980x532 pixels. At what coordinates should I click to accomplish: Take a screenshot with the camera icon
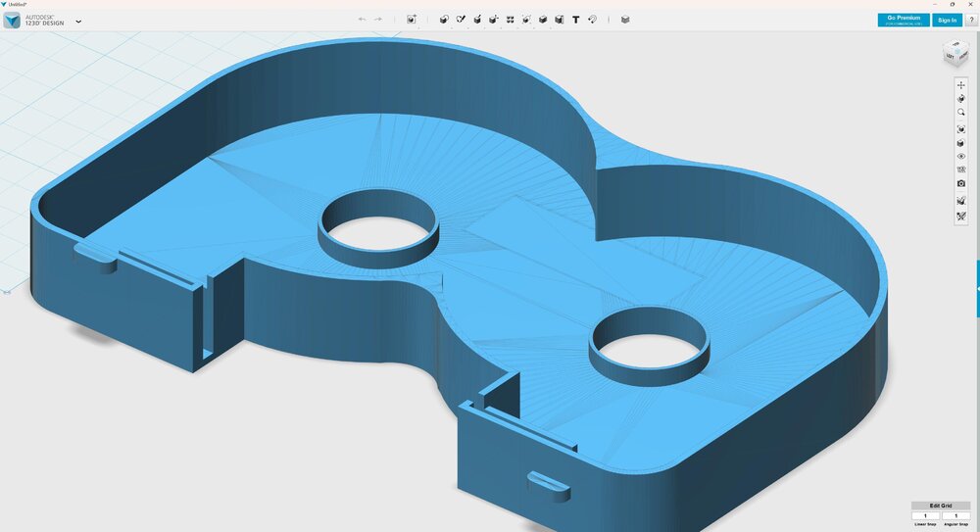tap(961, 183)
